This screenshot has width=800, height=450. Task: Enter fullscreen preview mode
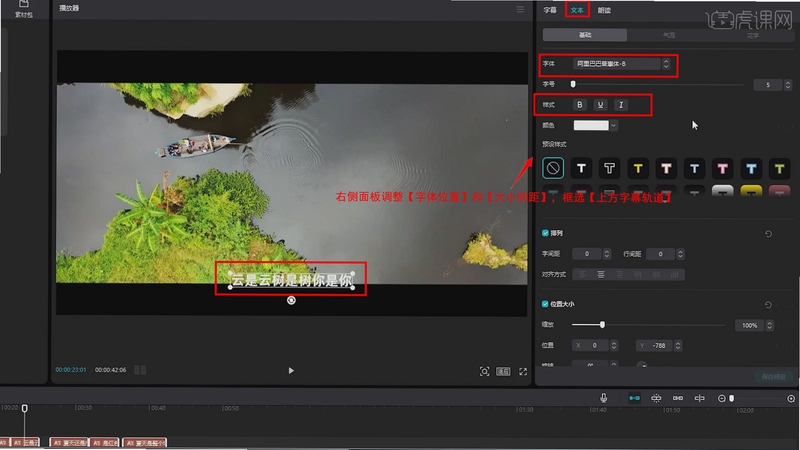coord(523,371)
